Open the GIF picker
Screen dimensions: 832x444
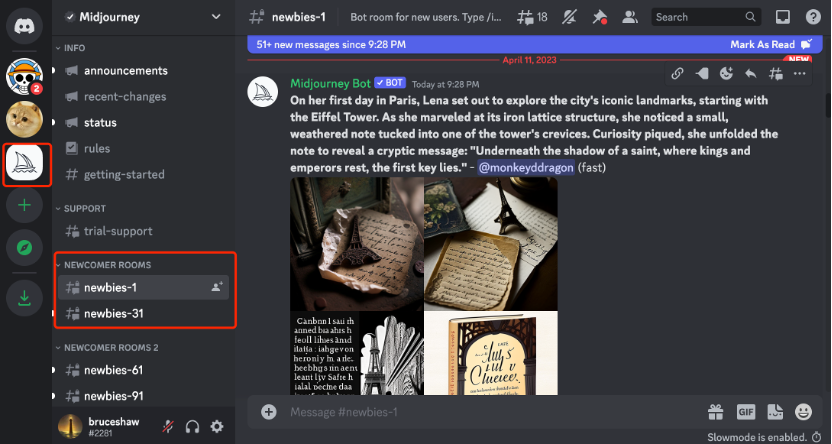746,412
